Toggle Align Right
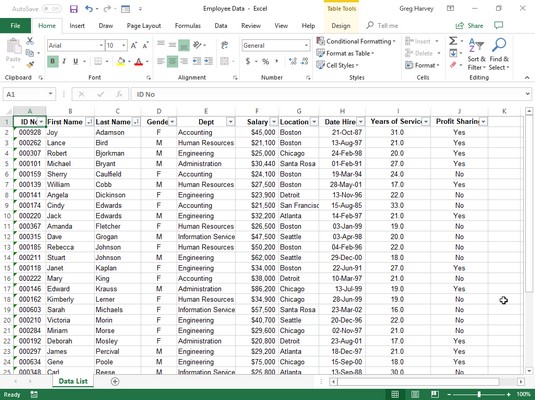 click(184, 61)
